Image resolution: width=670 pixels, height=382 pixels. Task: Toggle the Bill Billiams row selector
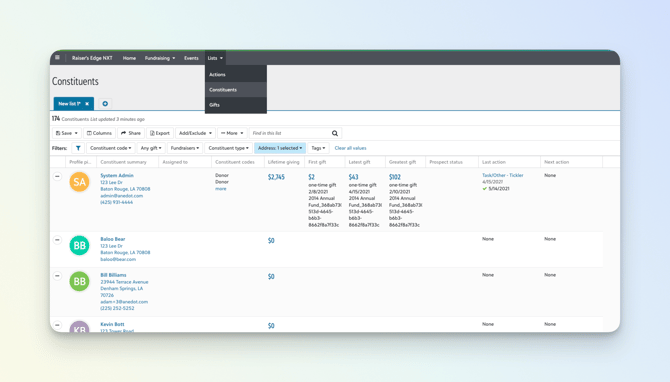57,276
